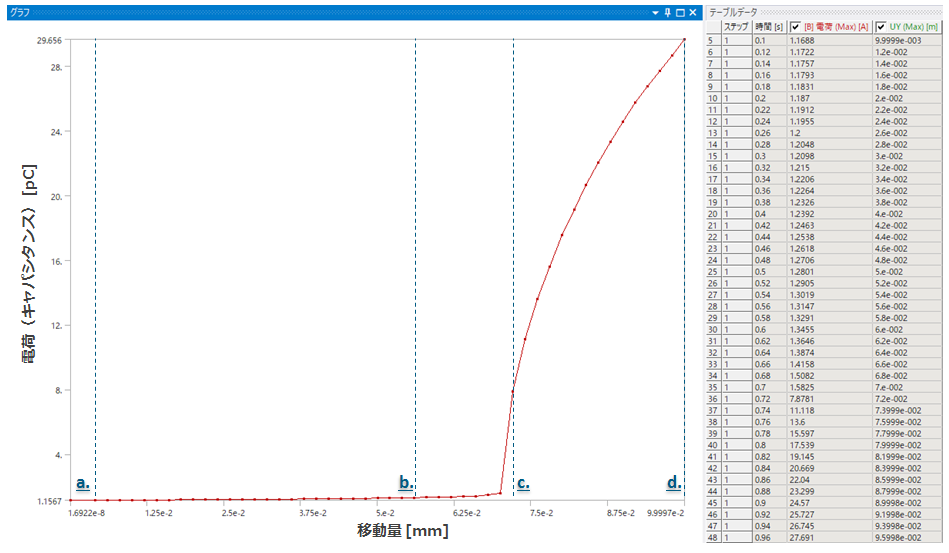Select the charge cell 1.5825

click(830, 388)
